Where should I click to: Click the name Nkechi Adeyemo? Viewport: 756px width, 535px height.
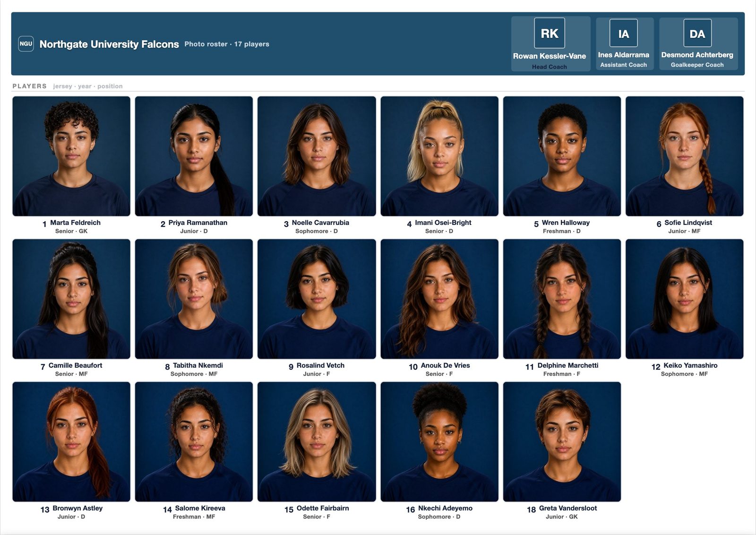click(445, 508)
